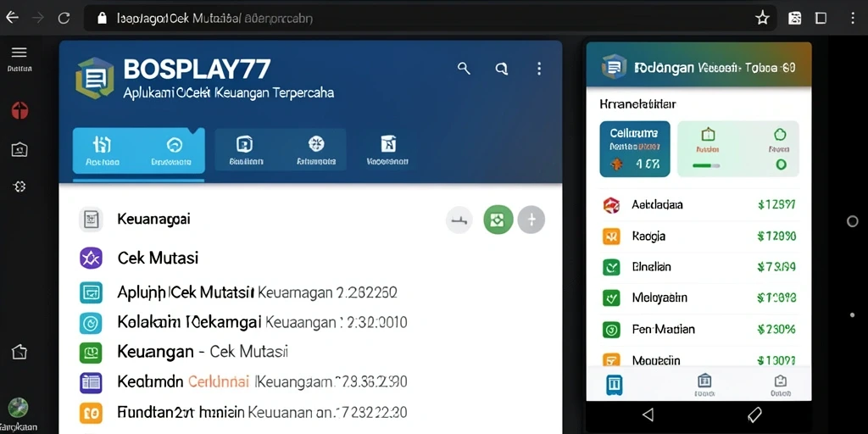This screenshot has height=434, width=868.
Task: Click the orange highlighted word in the Keabmdn row
Action: click(219, 381)
